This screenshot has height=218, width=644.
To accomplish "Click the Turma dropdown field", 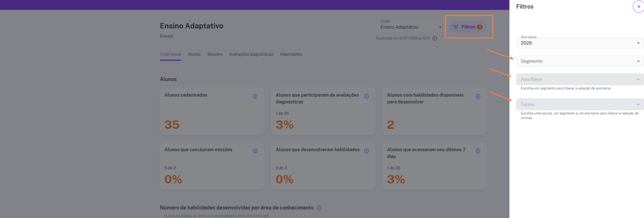I will point(580,104).
